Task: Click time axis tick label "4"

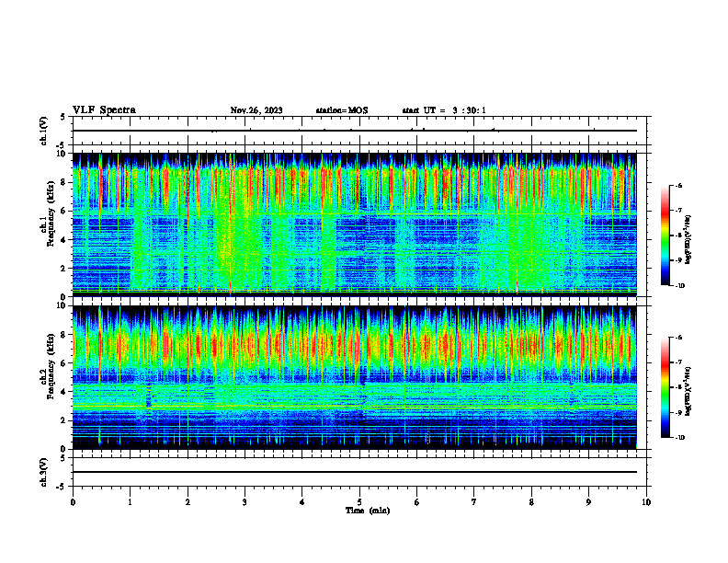Action: (x=301, y=502)
